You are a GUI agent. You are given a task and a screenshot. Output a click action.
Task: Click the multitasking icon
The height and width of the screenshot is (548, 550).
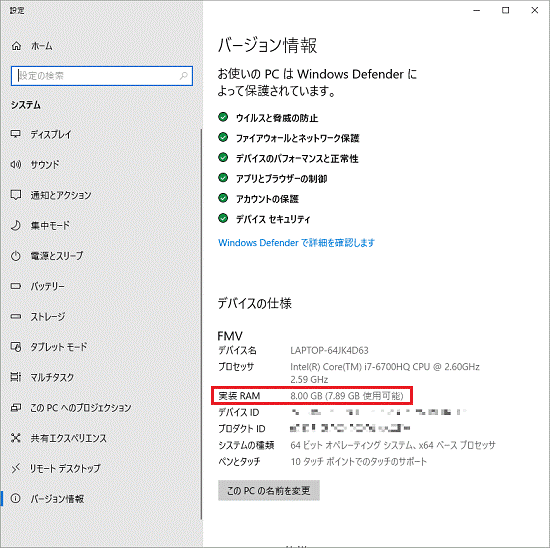coord(16,377)
